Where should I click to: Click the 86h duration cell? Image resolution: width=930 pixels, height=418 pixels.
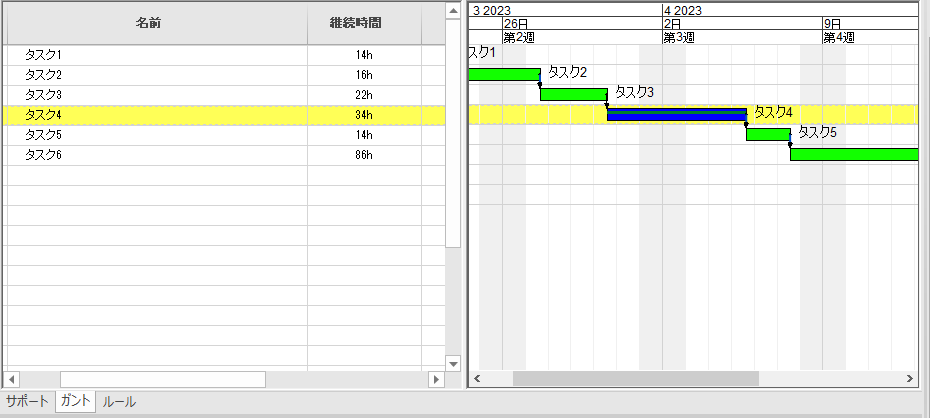coord(364,155)
